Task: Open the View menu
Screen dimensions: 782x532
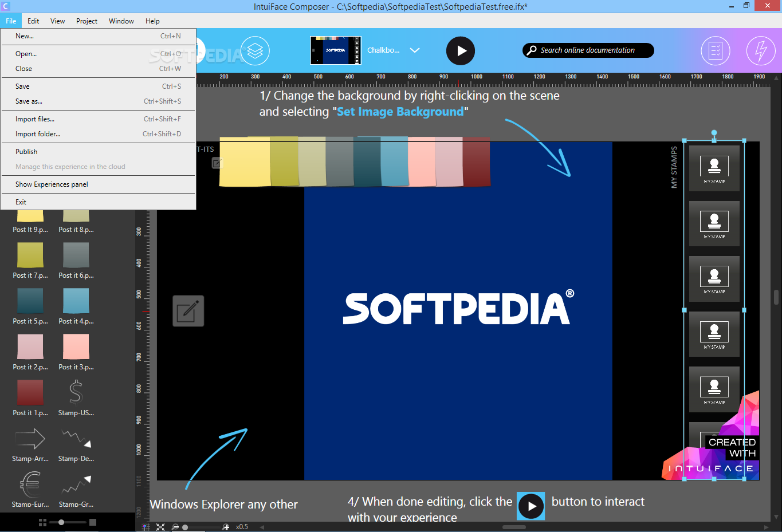Action: coord(57,21)
